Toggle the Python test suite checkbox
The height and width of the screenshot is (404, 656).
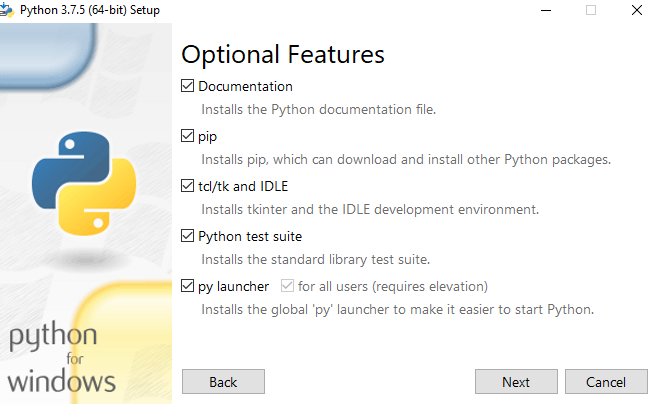tap(187, 236)
